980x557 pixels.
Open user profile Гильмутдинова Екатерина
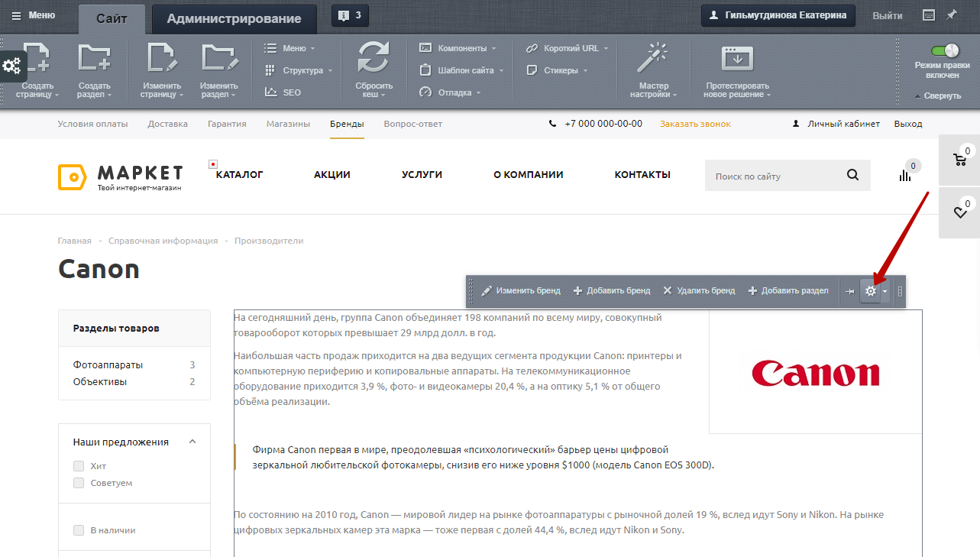tap(778, 15)
